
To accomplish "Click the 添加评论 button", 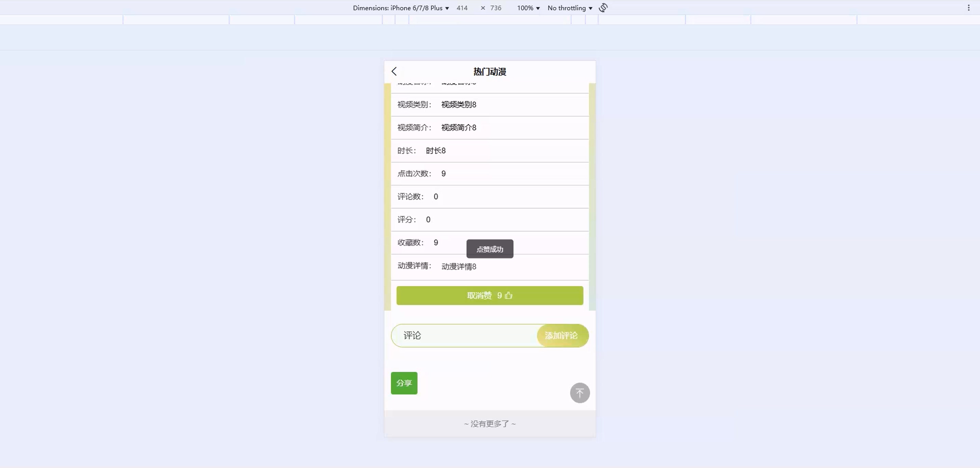I will [561, 336].
